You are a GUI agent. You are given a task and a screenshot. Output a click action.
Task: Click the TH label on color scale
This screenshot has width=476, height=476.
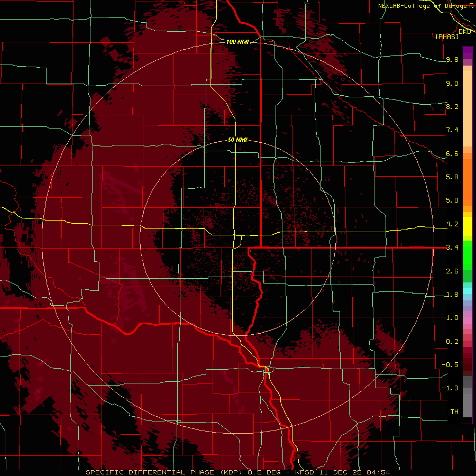(454, 412)
